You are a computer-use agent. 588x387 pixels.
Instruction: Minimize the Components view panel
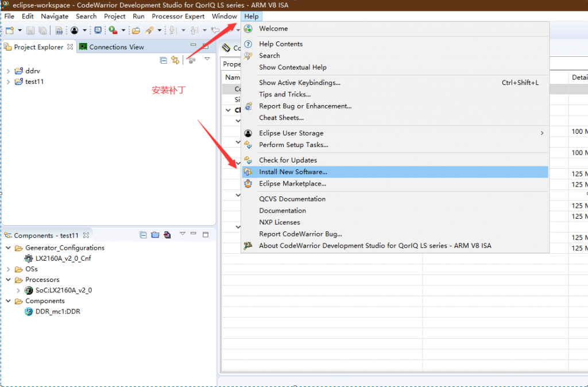[193, 234]
